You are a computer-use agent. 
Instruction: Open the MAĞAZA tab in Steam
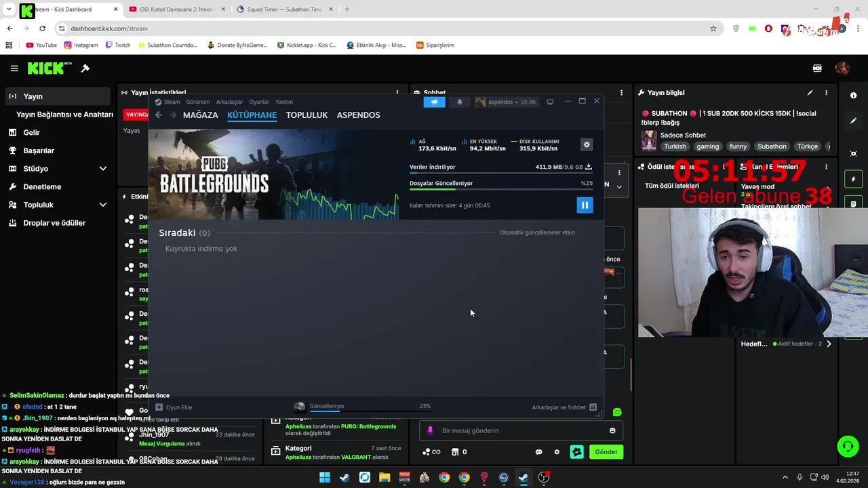pyautogui.click(x=201, y=115)
